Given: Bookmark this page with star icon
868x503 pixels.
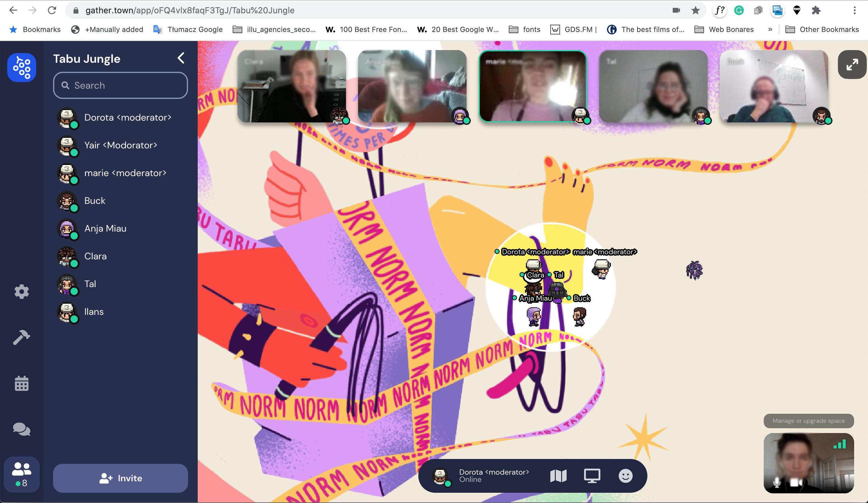Looking at the screenshot, I should [695, 10].
